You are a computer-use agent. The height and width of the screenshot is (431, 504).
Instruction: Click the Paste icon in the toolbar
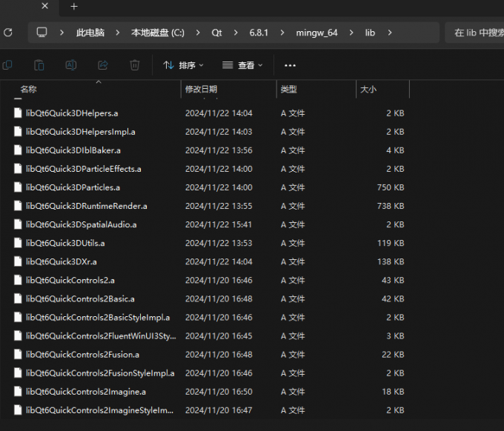point(39,65)
